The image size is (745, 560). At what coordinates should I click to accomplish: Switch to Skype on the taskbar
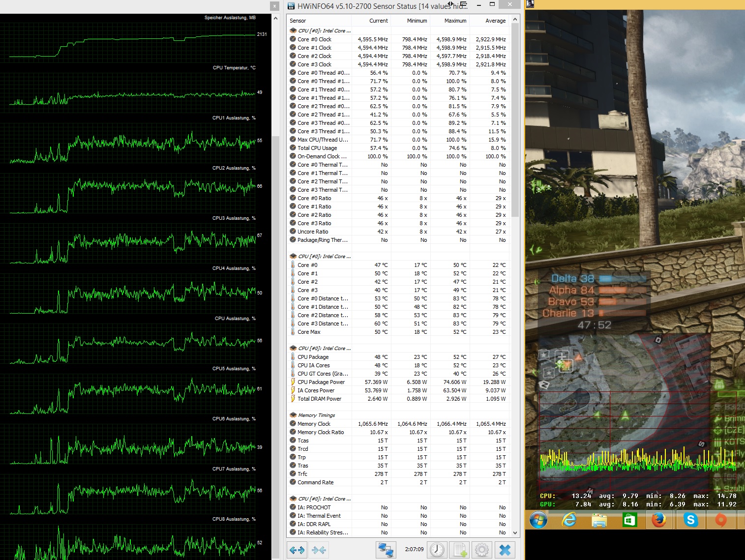click(x=690, y=520)
